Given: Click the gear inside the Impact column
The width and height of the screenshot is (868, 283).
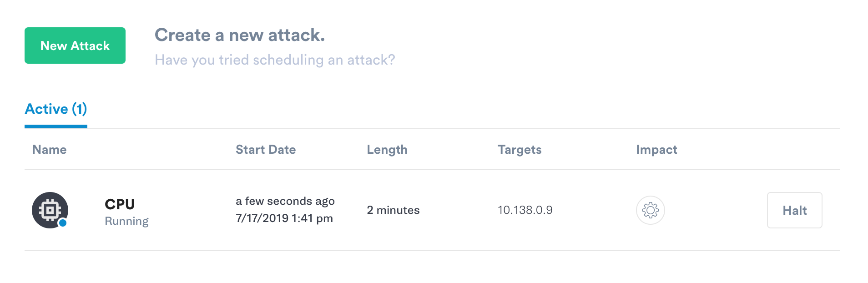Looking at the screenshot, I should click(650, 210).
